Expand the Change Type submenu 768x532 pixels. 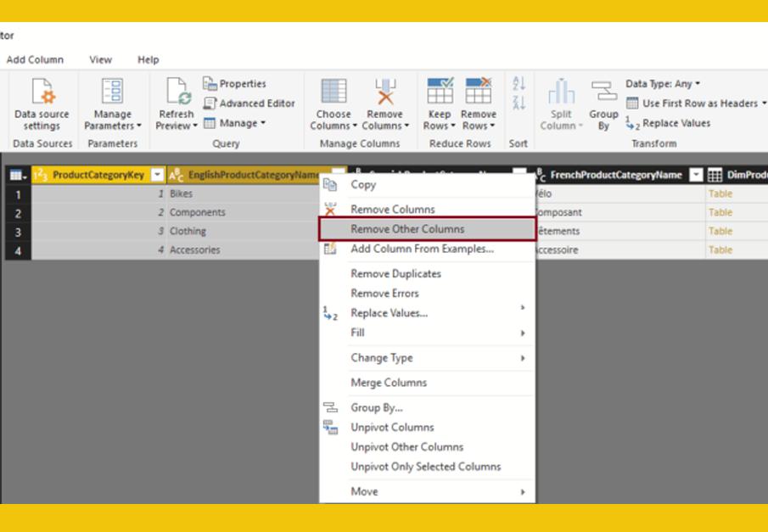tap(427, 358)
